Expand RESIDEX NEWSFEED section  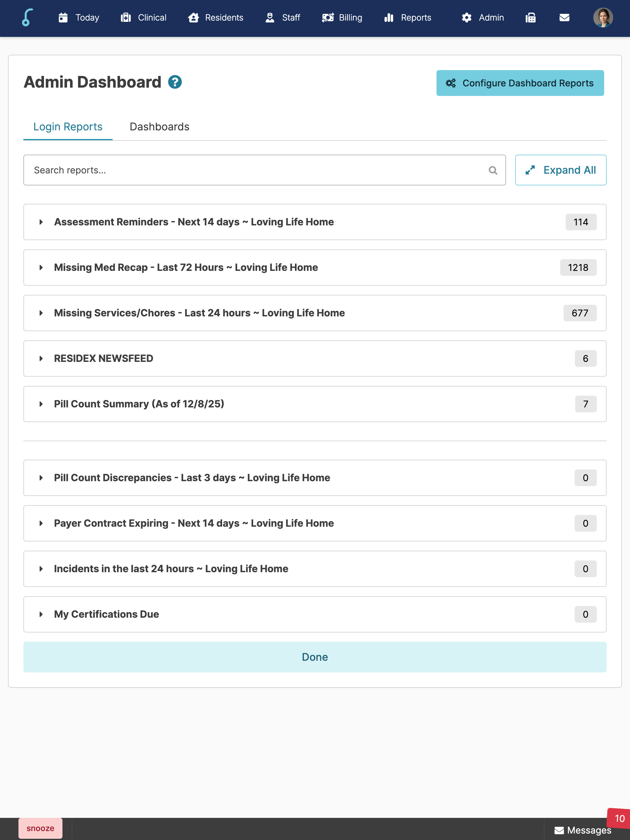tap(315, 359)
